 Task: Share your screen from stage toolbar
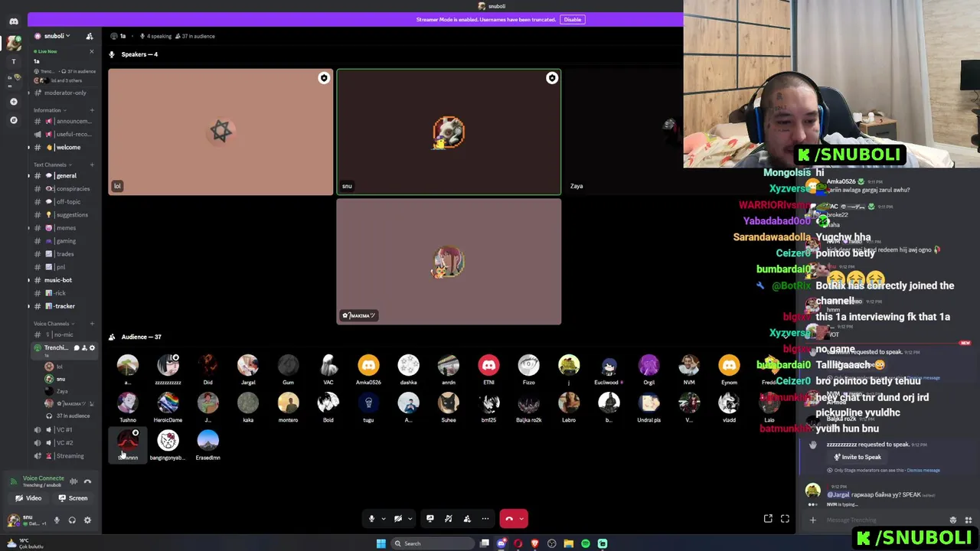[430, 519]
